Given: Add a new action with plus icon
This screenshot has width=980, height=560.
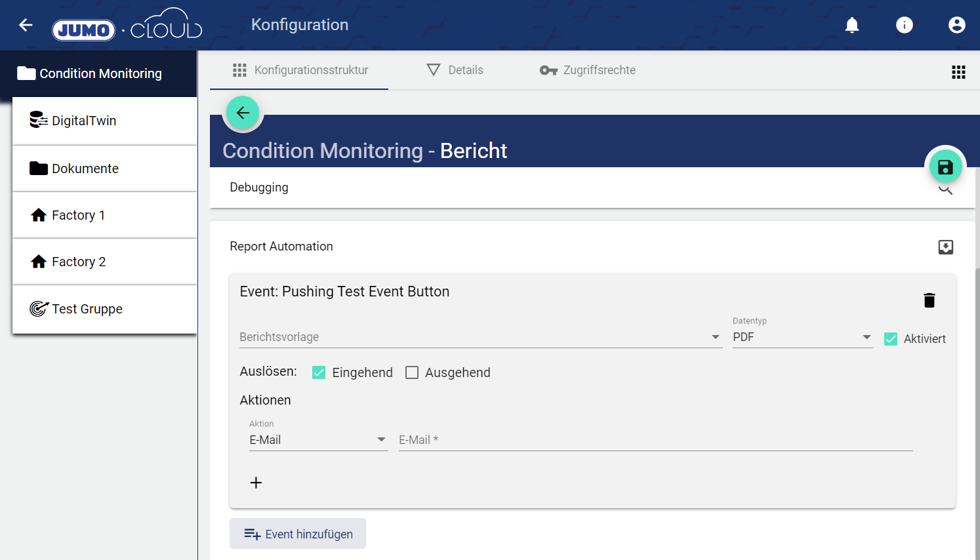Looking at the screenshot, I should [x=256, y=483].
